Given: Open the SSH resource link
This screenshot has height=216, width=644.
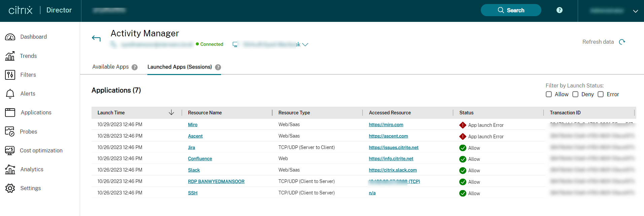Looking at the screenshot, I should [192, 193].
